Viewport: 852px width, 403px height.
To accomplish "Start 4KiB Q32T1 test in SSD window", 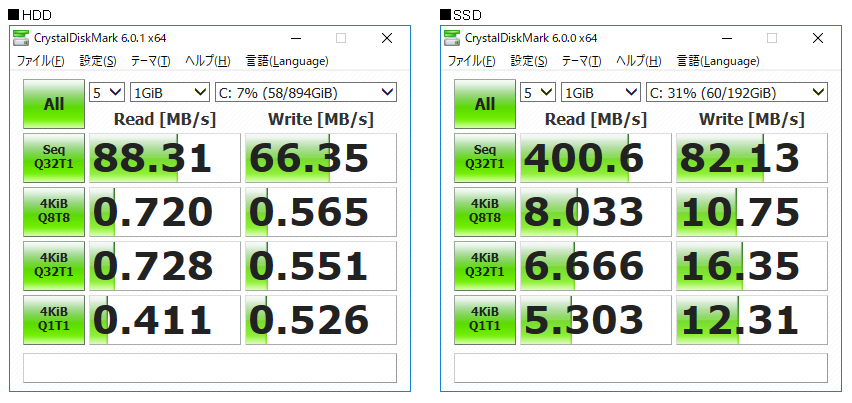I will point(485,266).
